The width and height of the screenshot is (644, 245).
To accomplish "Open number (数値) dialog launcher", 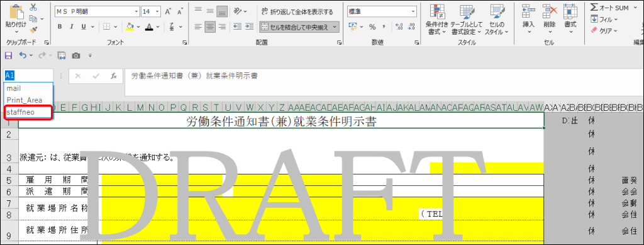I will point(418,42).
